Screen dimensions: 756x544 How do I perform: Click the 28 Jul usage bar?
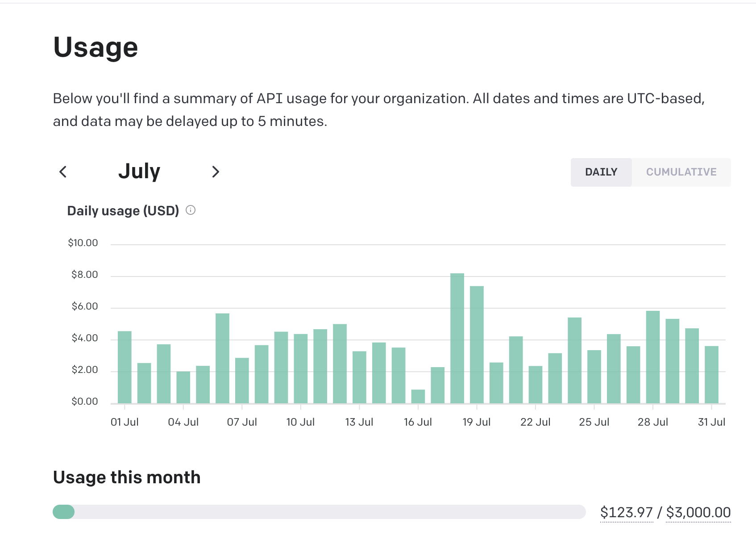tap(653, 357)
